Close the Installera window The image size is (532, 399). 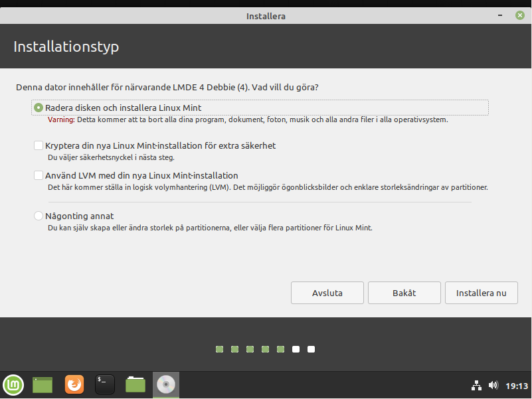[519, 15]
